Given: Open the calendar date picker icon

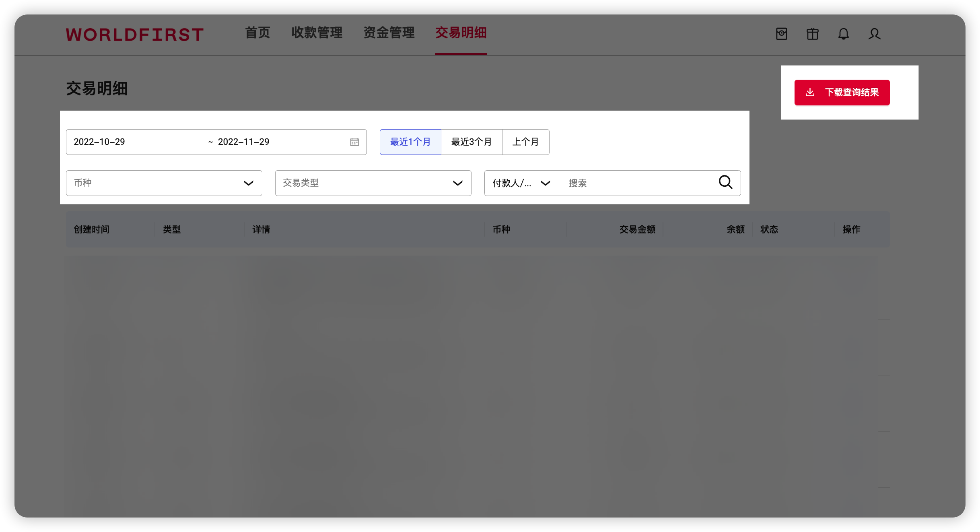Looking at the screenshot, I should click(x=354, y=142).
